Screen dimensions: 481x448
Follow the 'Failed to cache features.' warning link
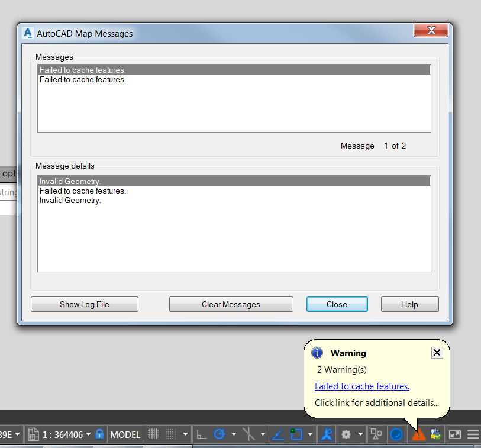[362, 386]
